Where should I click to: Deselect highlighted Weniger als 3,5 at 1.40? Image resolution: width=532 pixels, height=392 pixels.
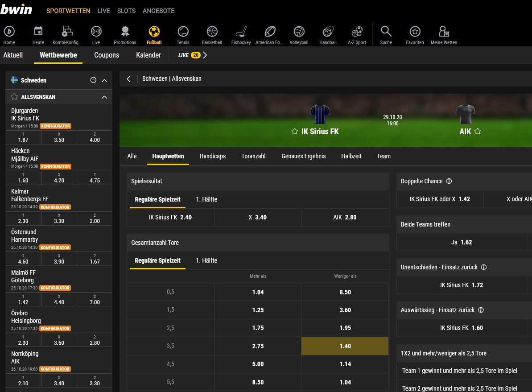click(x=345, y=346)
